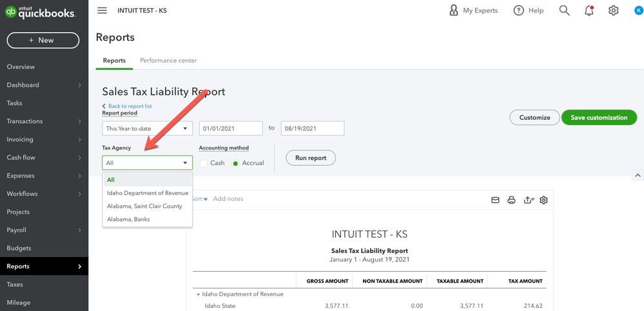Click Run report
The height and width of the screenshot is (311, 644).
(311, 158)
